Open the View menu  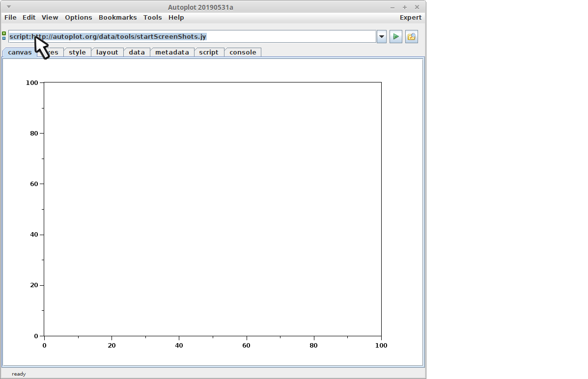click(x=50, y=18)
